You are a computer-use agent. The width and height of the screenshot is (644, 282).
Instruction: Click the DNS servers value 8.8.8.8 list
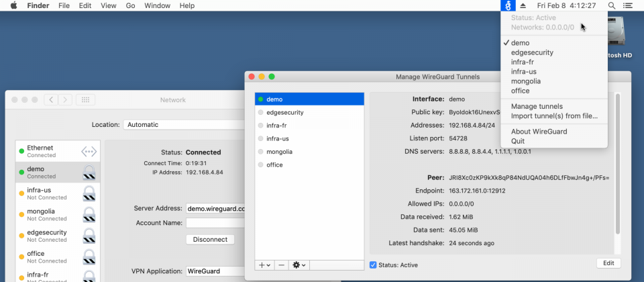pos(490,151)
